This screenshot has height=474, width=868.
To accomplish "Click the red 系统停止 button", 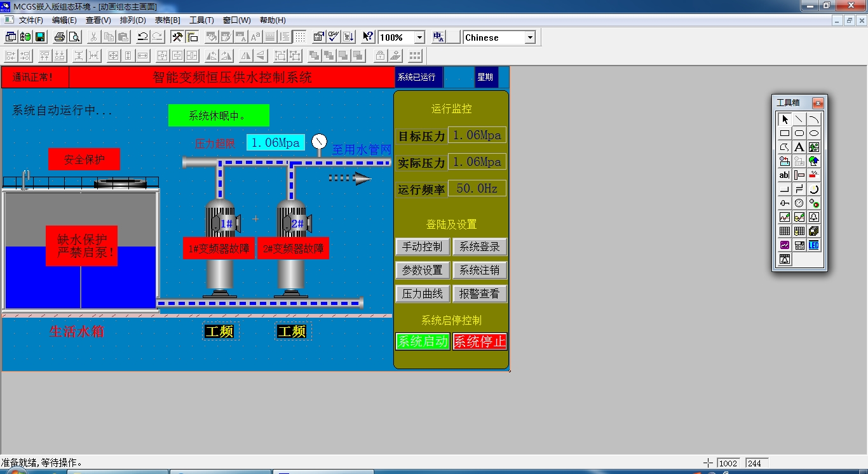I will [480, 341].
